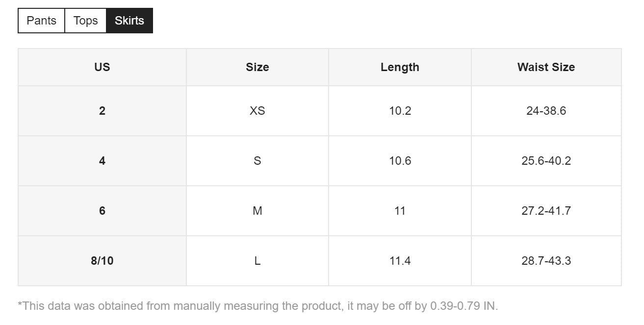The image size is (644, 325).
Task: Select the 27.2-41.7 waist size cell
Action: point(546,211)
